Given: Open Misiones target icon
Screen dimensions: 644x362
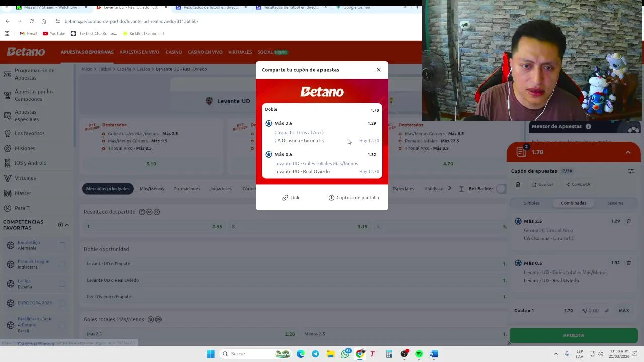Looking at the screenshot, I should (x=7, y=148).
